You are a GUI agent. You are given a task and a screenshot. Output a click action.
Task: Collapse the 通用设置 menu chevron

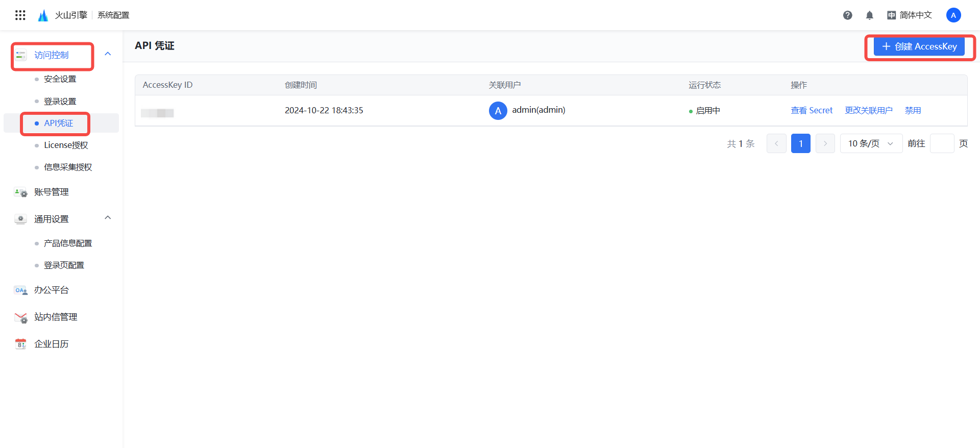tap(108, 218)
